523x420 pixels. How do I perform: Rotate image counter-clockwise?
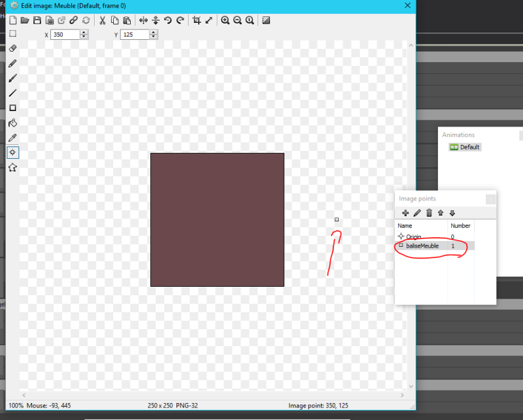pos(168,20)
